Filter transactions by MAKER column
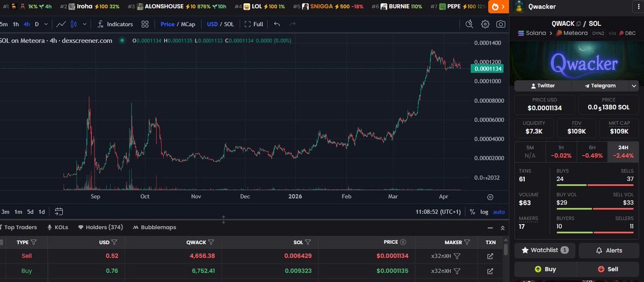This screenshot has height=282, width=644. pyautogui.click(x=467, y=242)
